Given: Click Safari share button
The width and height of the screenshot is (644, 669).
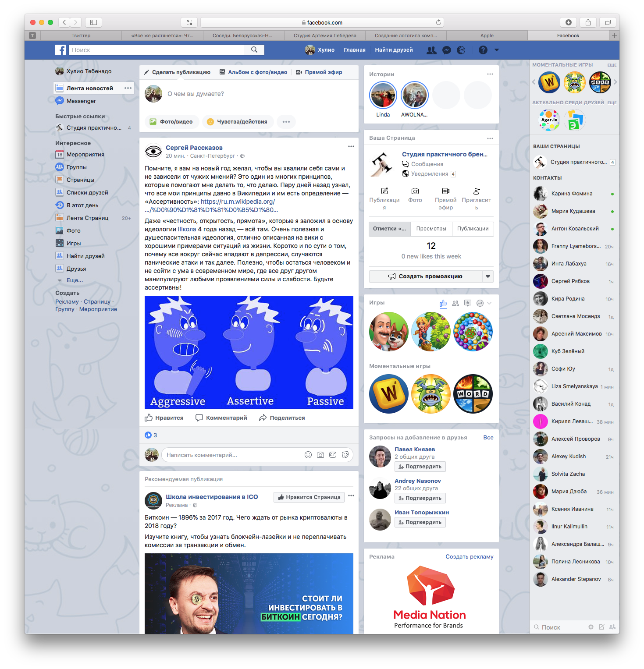Looking at the screenshot, I should click(588, 22).
